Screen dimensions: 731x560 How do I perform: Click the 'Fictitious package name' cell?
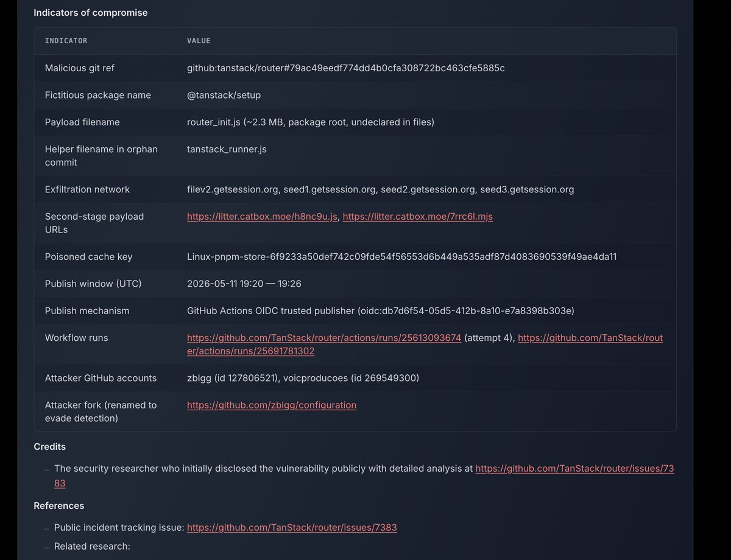coord(98,95)
